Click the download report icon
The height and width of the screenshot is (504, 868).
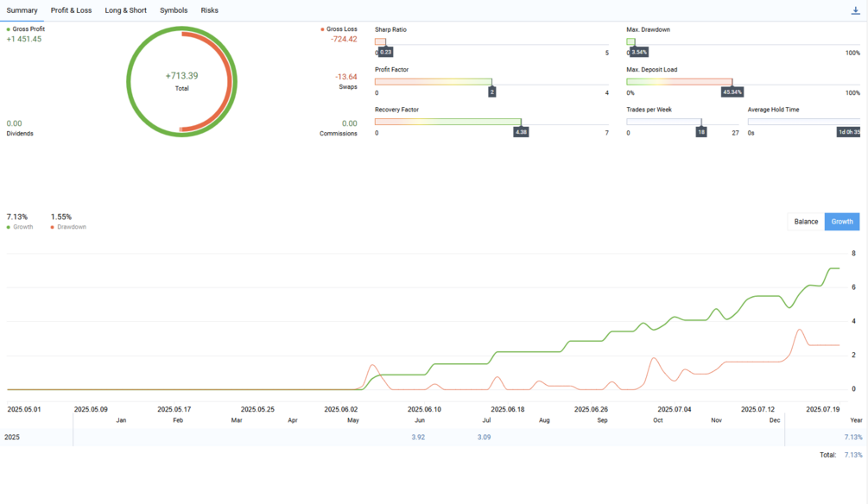[x=855, y=10]
